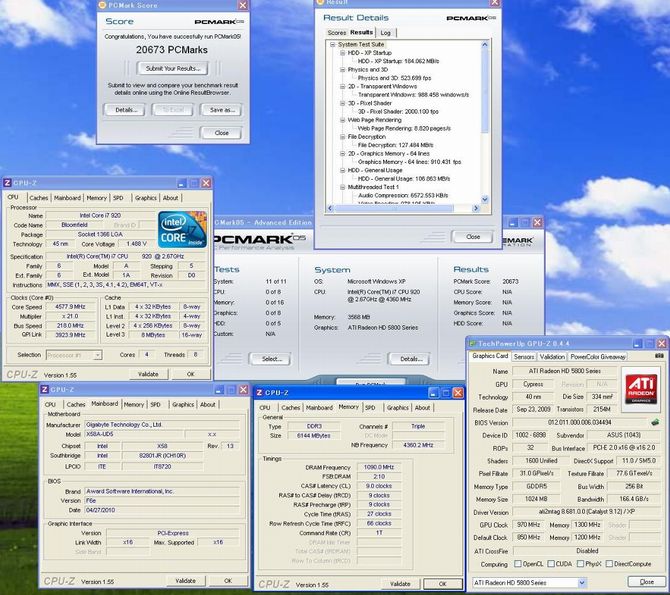Viewport: 670px width, 595px height.
Task: Click the Result Details vertical scrollbar thumb
Action: tap(485, 91)
